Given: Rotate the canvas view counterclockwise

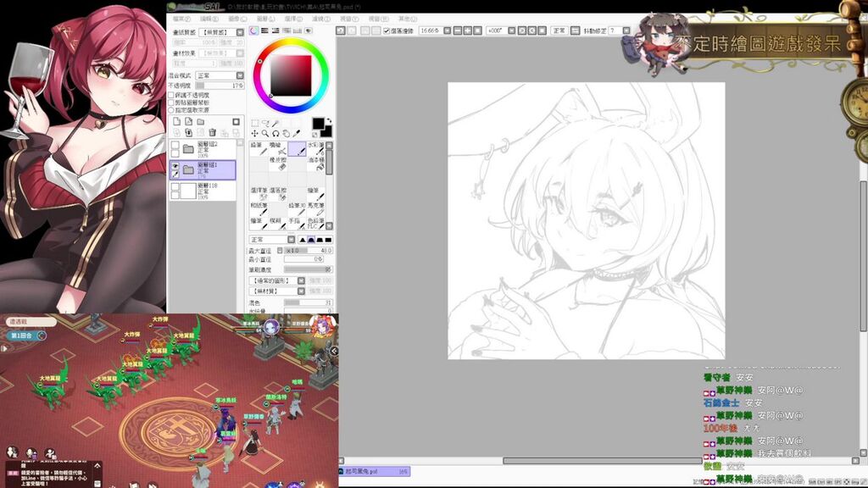Looking at the screenshot, I should tap(522, 31).
